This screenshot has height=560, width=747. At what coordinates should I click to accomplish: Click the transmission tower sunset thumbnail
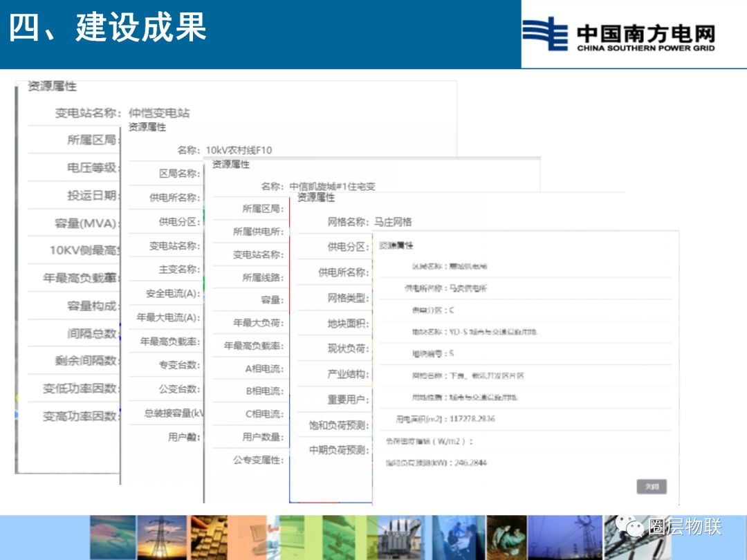coord(163,538)
